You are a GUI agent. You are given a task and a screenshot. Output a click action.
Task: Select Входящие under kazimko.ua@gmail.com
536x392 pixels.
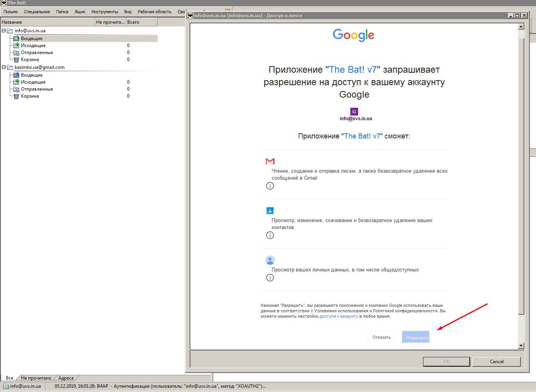(32, 75)
